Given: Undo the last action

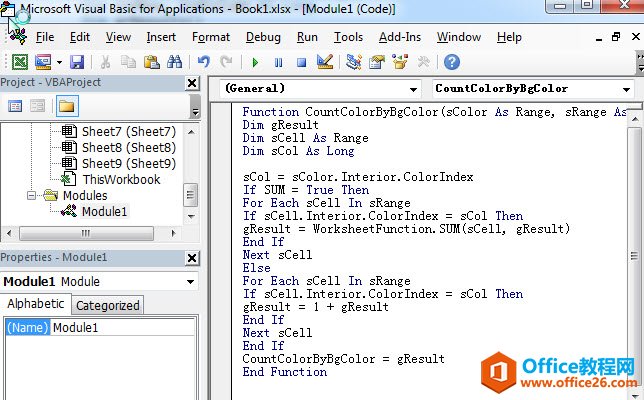Looking at the screenshot, I should 204,62.
